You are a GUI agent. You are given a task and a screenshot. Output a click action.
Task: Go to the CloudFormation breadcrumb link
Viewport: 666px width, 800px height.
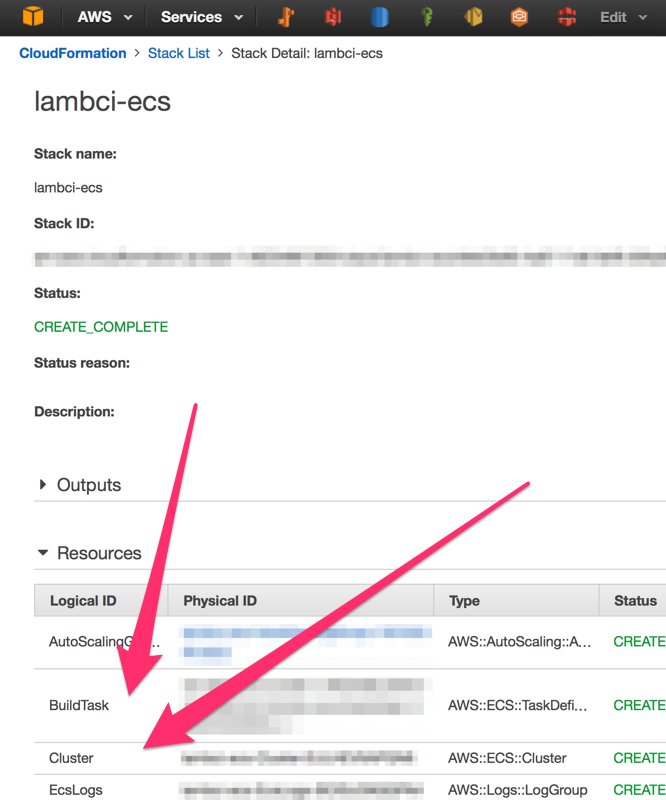[73, 53]
